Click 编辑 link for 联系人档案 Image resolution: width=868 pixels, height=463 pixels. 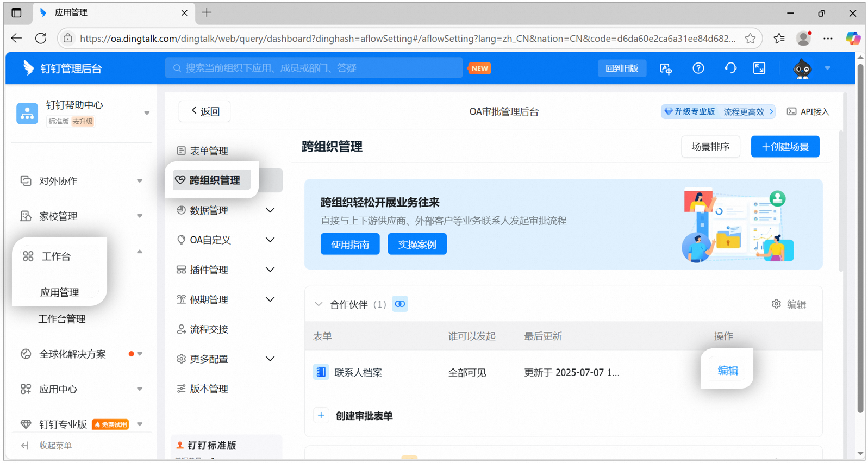pyautogui.click(x=728, y=371)
